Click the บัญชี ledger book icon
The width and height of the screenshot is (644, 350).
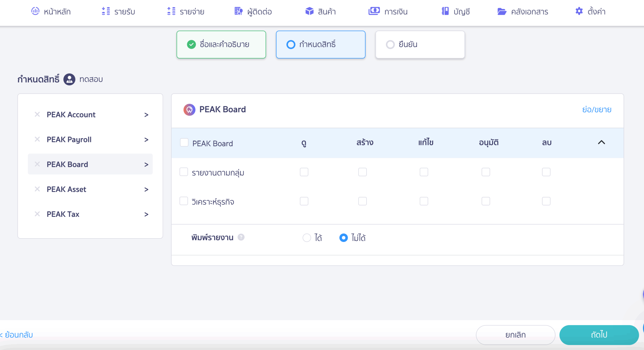pyautogui.click(x=445, y=11)
